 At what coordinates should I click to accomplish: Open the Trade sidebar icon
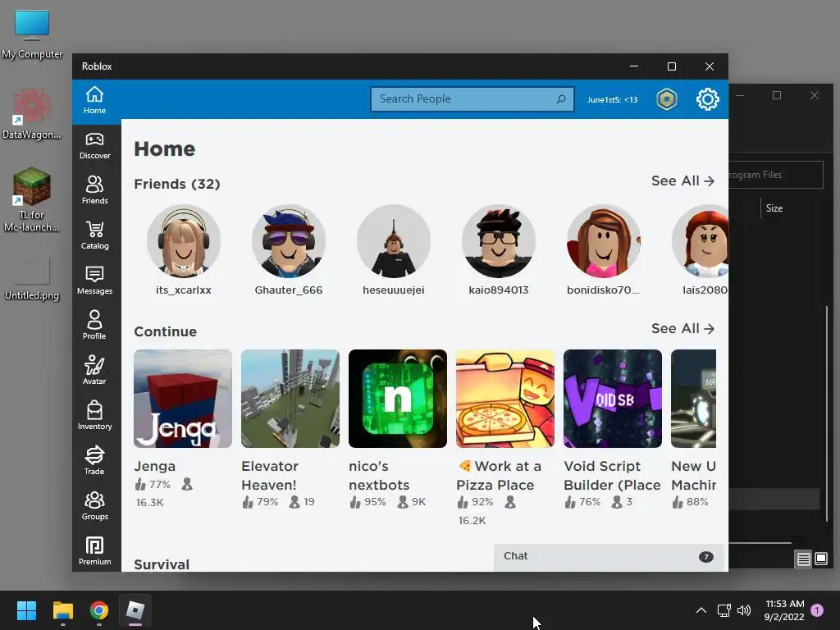click(95, 461)
